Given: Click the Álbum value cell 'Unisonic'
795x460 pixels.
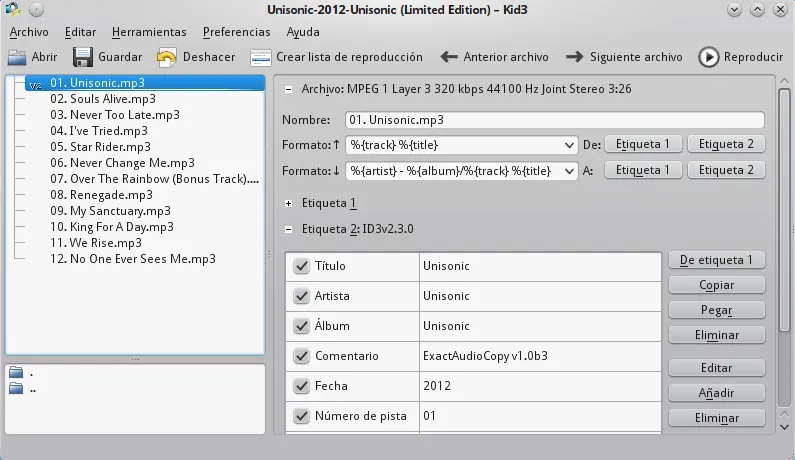Looking at the screenshot, I should click(x=540, y=326).
